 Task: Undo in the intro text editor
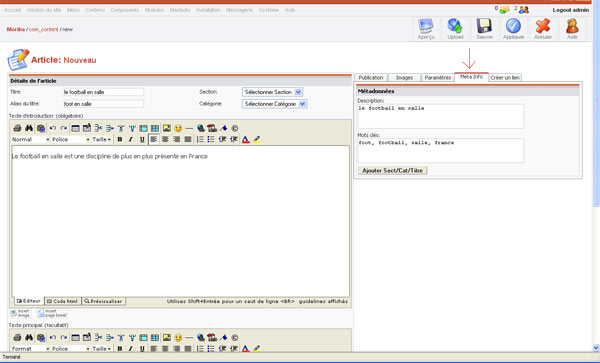click(x=53, y=128)
